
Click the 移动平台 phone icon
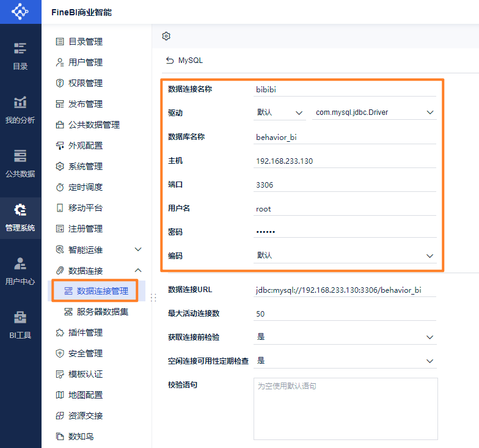click(x=60, y=208)
